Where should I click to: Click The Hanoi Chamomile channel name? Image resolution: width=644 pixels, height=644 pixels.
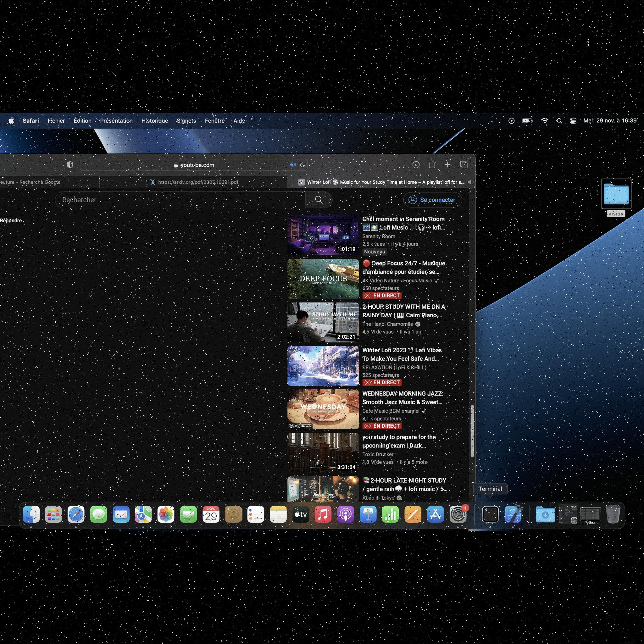click(x=387, y=324)
